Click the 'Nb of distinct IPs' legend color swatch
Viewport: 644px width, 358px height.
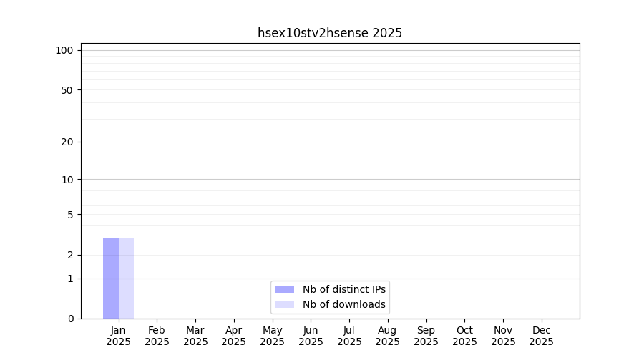[x=284, y=289]
